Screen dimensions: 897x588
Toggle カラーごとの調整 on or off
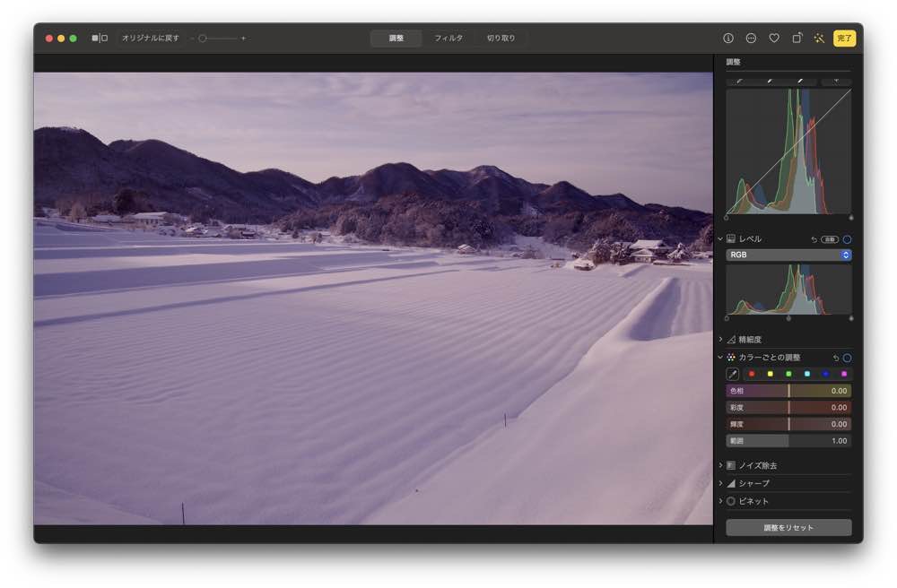848,358
